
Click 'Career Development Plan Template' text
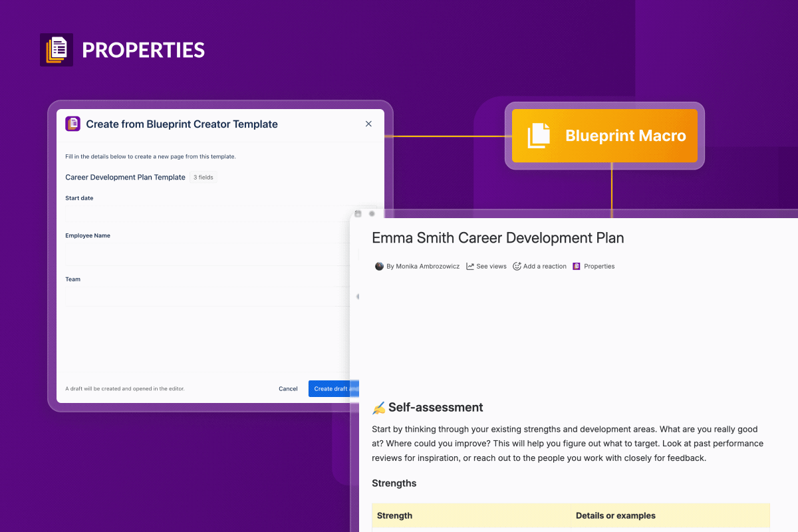tap(125, 178)
